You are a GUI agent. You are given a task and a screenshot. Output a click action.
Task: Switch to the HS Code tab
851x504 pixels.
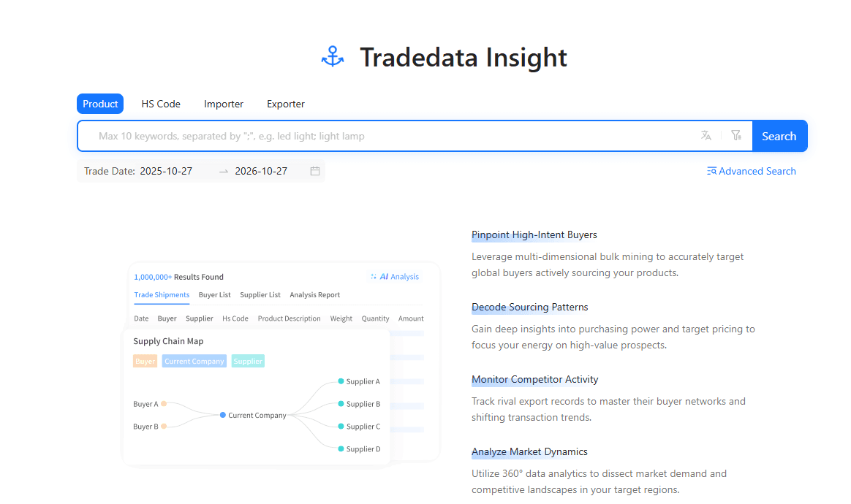[161, 104]
